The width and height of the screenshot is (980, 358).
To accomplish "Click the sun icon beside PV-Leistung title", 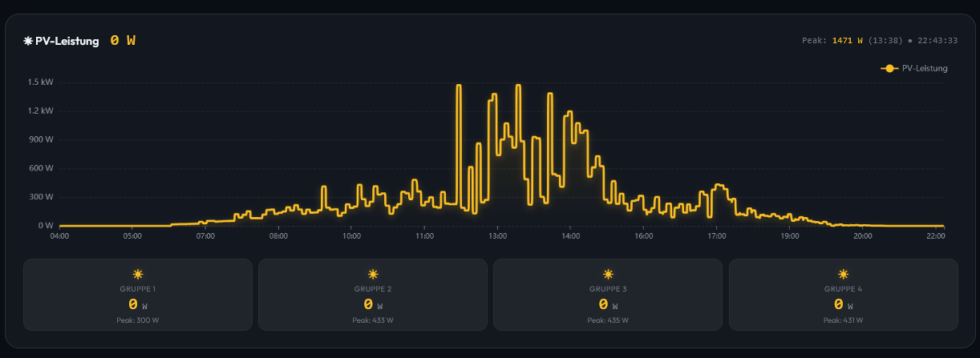I will coord(28,41).
